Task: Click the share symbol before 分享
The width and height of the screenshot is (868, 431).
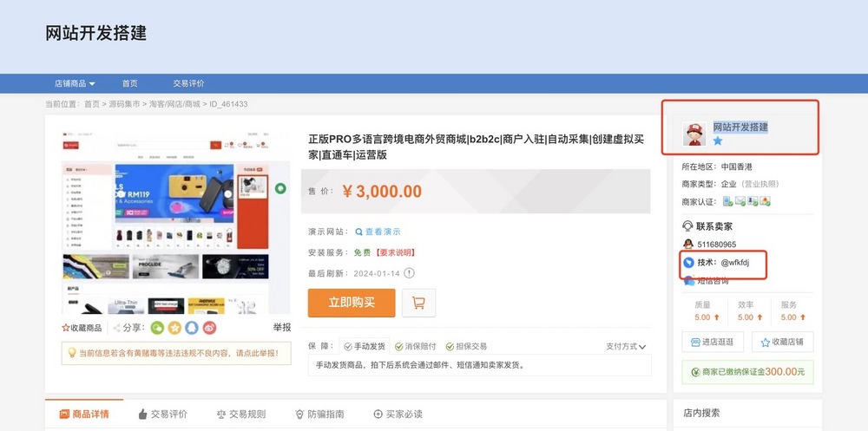Action: [117, 328]
